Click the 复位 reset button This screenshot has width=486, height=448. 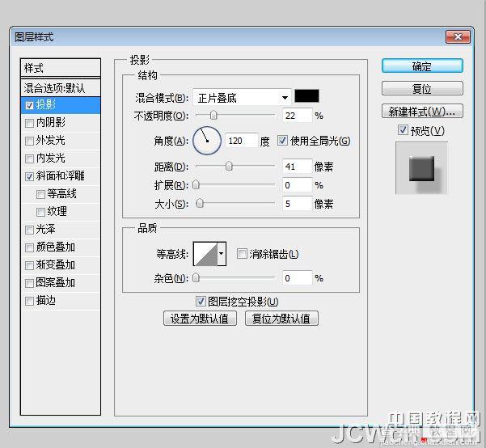tap(422, 89)
